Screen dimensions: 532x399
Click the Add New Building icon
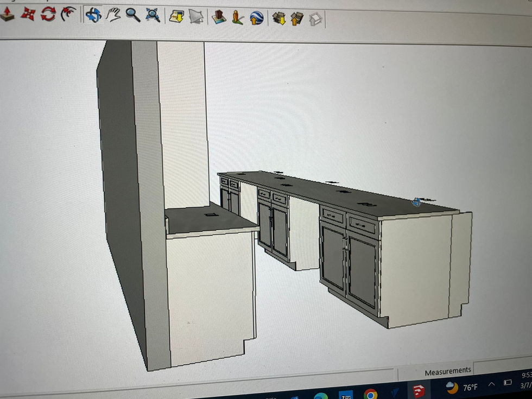[219, 17]
